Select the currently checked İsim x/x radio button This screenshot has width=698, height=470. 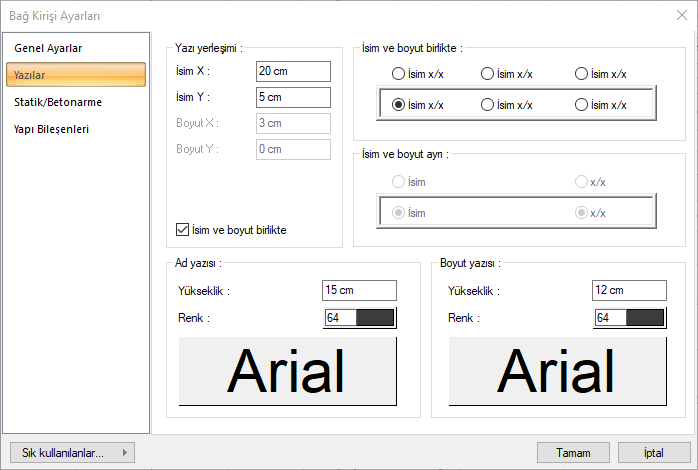399,104
